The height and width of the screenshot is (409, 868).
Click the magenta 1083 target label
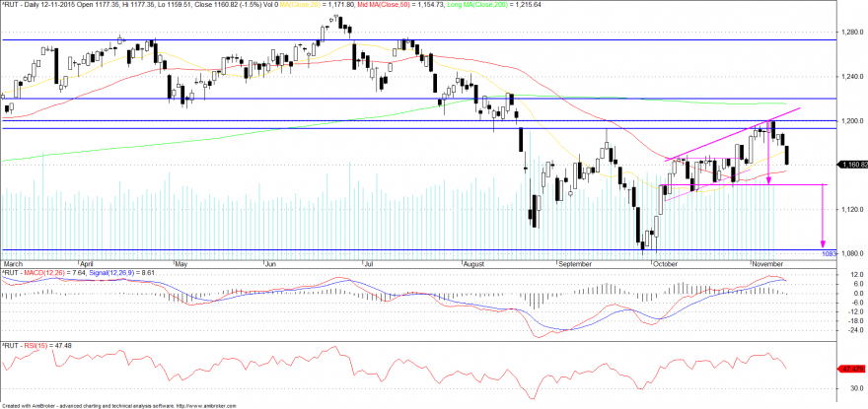(x=829, y=253)
